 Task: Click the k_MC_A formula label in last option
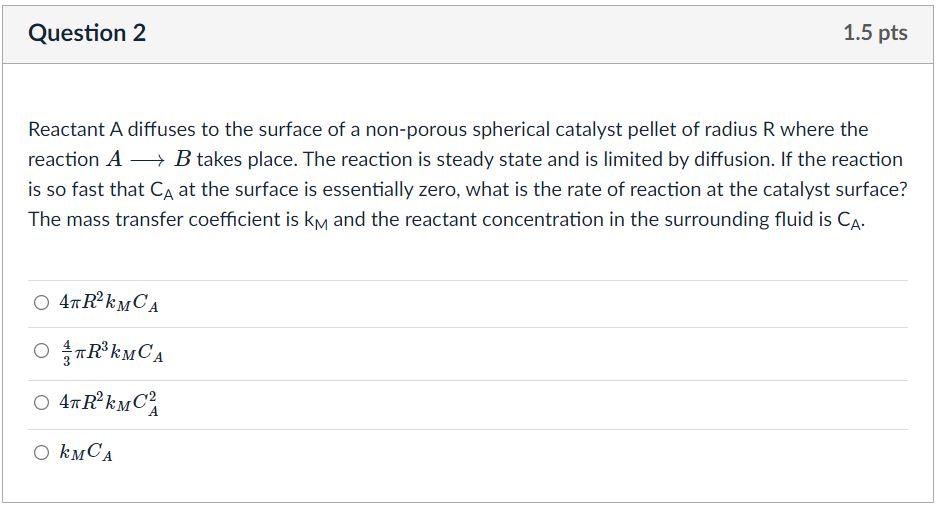[86, 453]
